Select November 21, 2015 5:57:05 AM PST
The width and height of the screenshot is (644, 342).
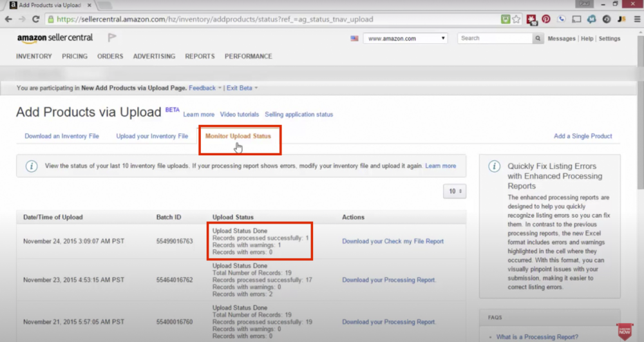pyautogui.click(x=73, y=322)
